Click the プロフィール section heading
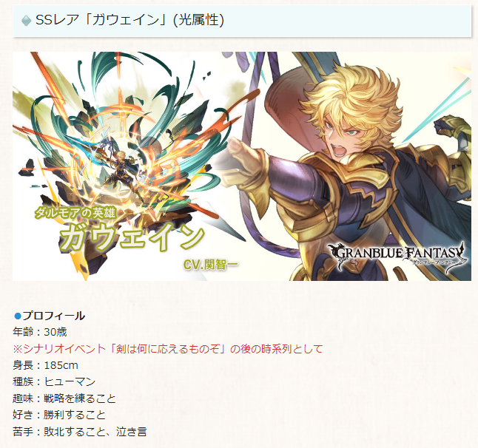The image size is (478, 448). 54,316
